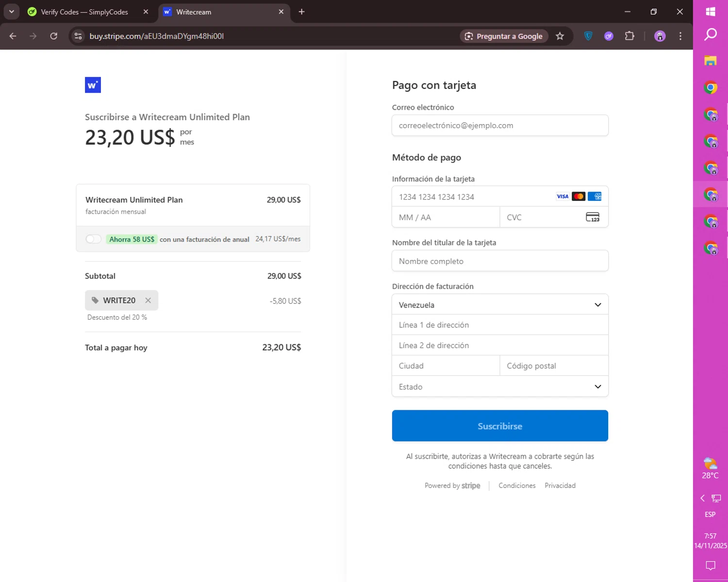Image resolution: width=728 pixels, height=582 pixels.
Task: Click the Mastercard logo
Action: [579, 196]
